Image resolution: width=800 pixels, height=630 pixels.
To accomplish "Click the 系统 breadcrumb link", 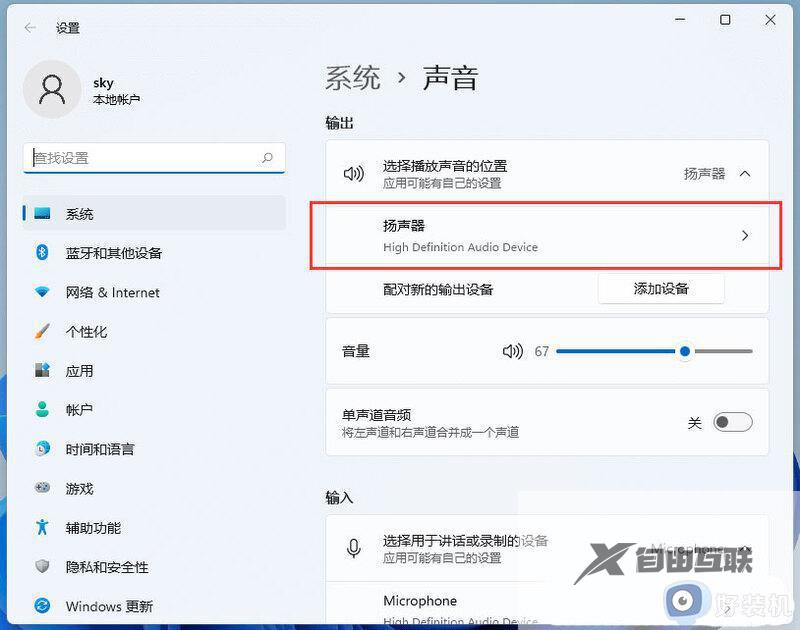I will [351, 77].
